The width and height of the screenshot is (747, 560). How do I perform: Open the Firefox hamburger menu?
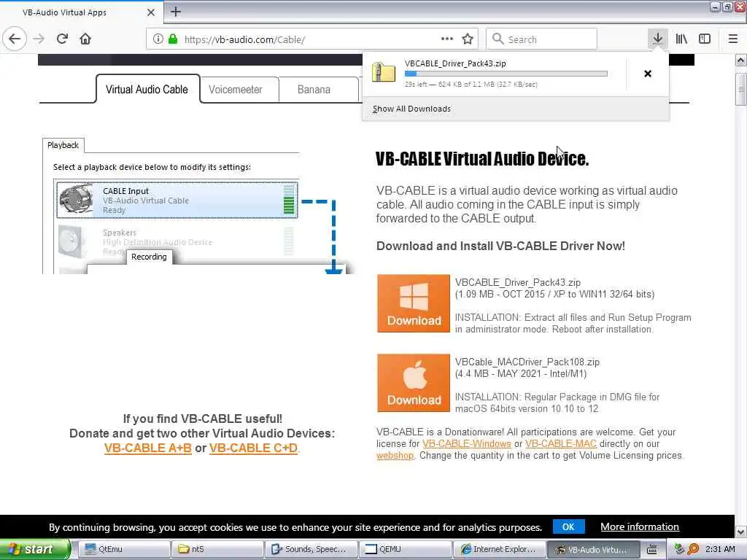coord(733,39)
